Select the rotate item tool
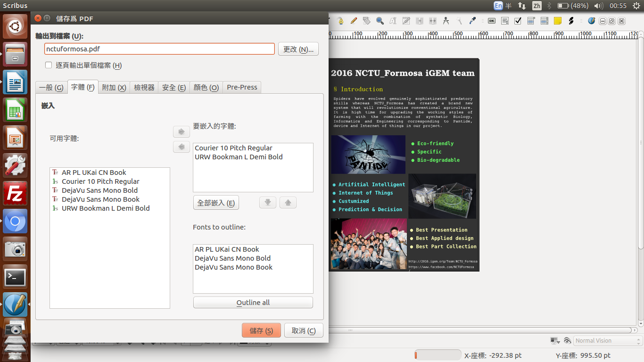The height and width of the screenshot is (362, 644). point(367,21)
